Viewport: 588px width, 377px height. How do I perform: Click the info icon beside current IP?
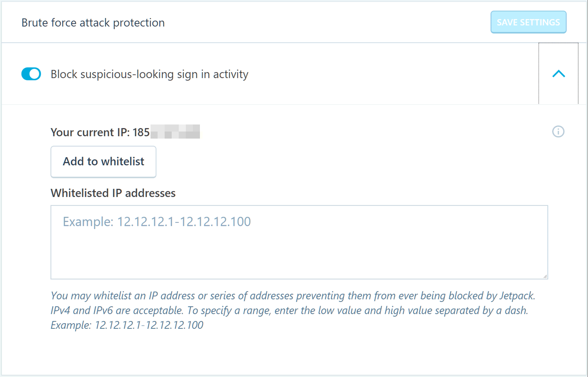558,132
